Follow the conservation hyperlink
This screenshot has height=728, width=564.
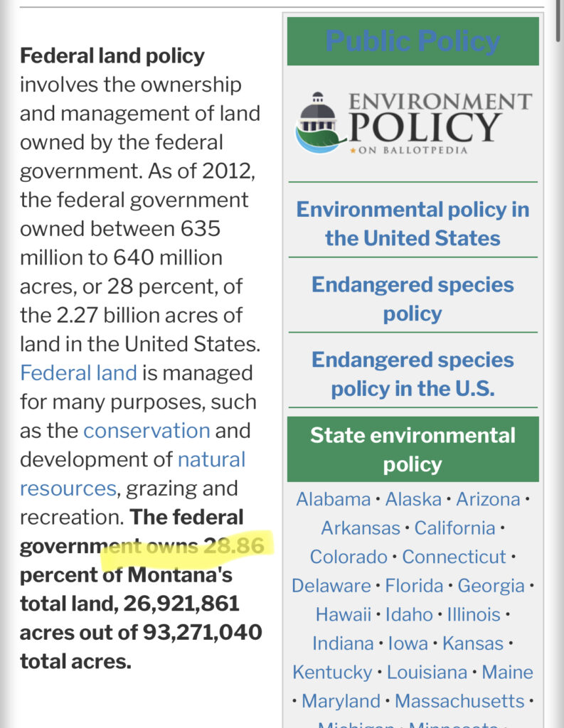click(147, 431)
